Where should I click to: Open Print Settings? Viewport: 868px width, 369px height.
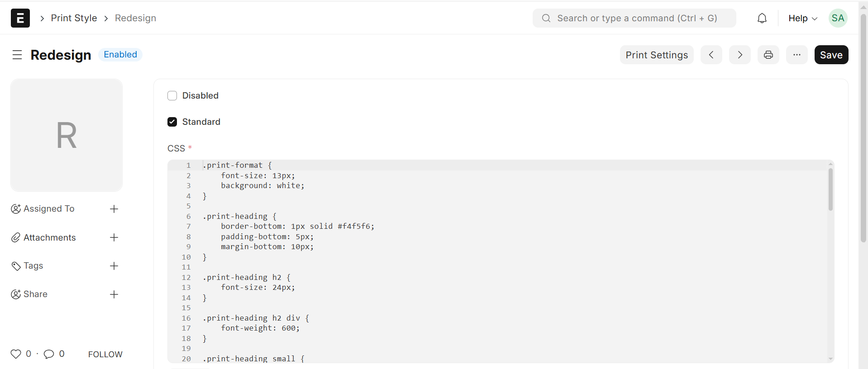click(656, 55)
